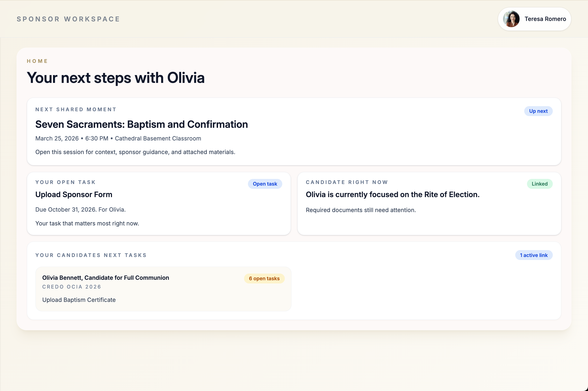The height and width of the screenshot is (391, 588).
Task: Click the Open task badge
Action: pyautogui.click(x=265, y=184)
